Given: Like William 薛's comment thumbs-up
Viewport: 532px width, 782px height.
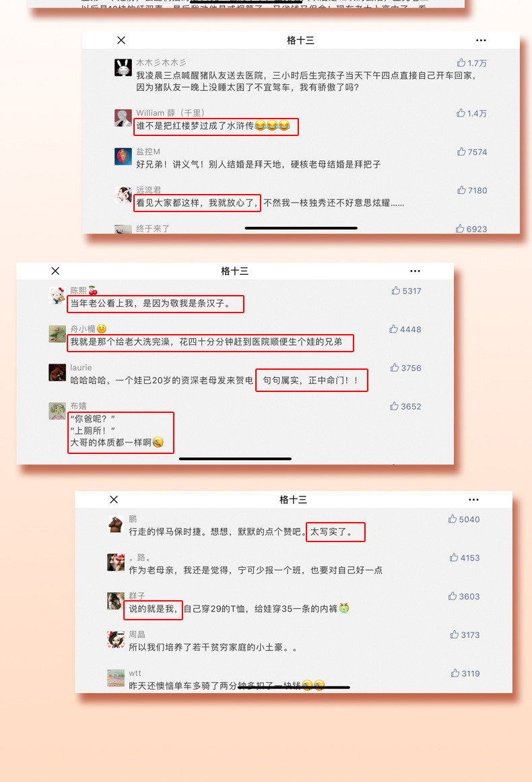Looking at the screenshot, I should [x=461, y=113].
